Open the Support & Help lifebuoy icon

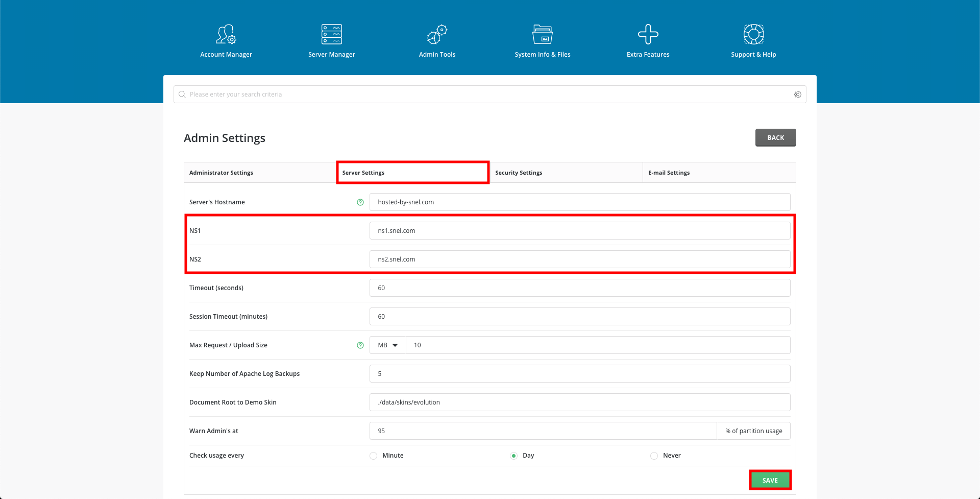click(x=754, y=34)
